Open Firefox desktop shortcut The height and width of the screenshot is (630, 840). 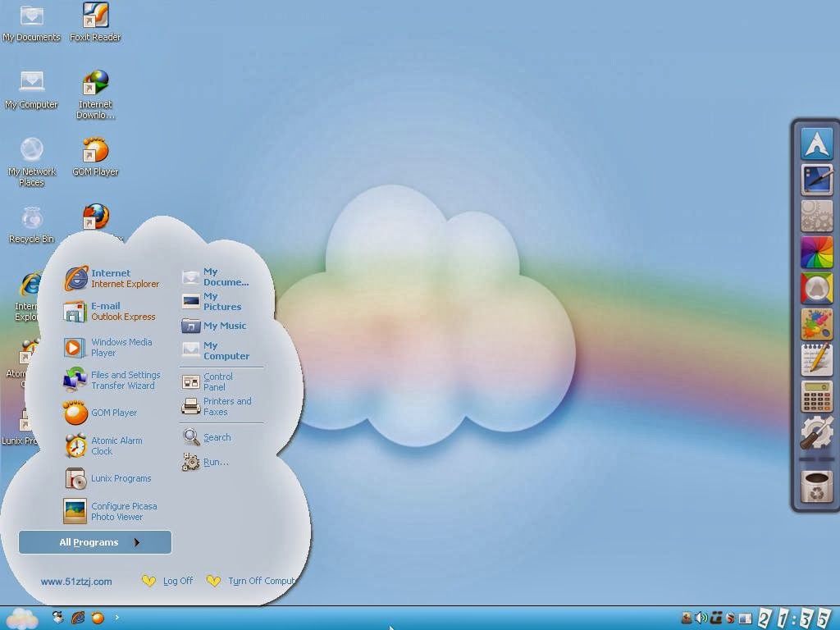coord(95,217)
